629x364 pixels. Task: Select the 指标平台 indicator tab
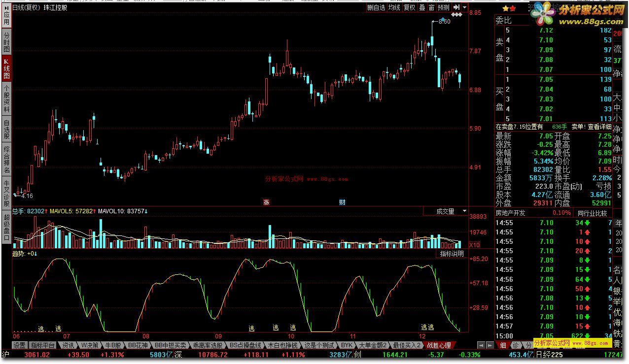[x=43, y=345]
